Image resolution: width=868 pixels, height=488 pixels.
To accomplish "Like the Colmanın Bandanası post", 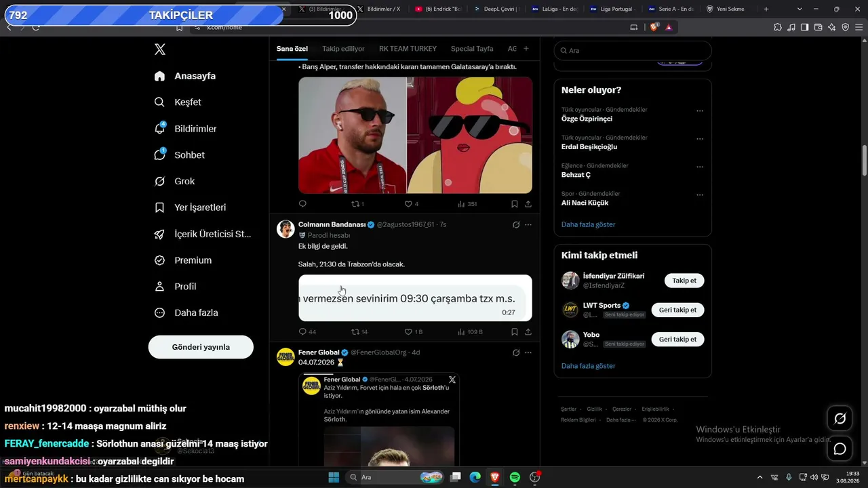I will point(414,332).
